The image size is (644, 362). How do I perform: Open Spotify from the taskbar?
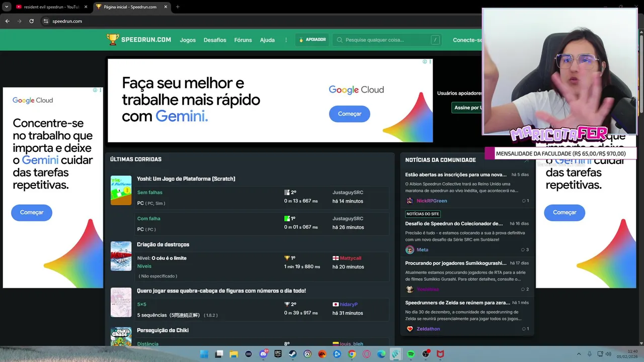pos(411,354)
